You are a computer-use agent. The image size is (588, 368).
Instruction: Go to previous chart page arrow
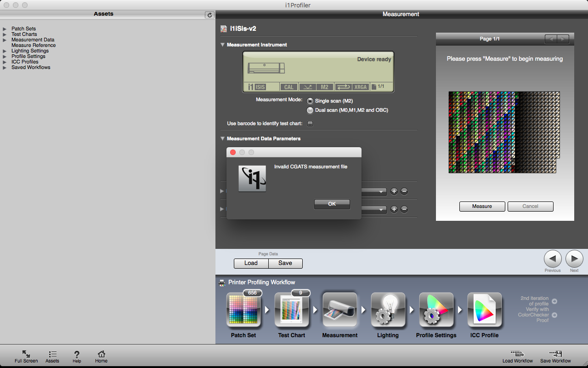click(551, 39)
